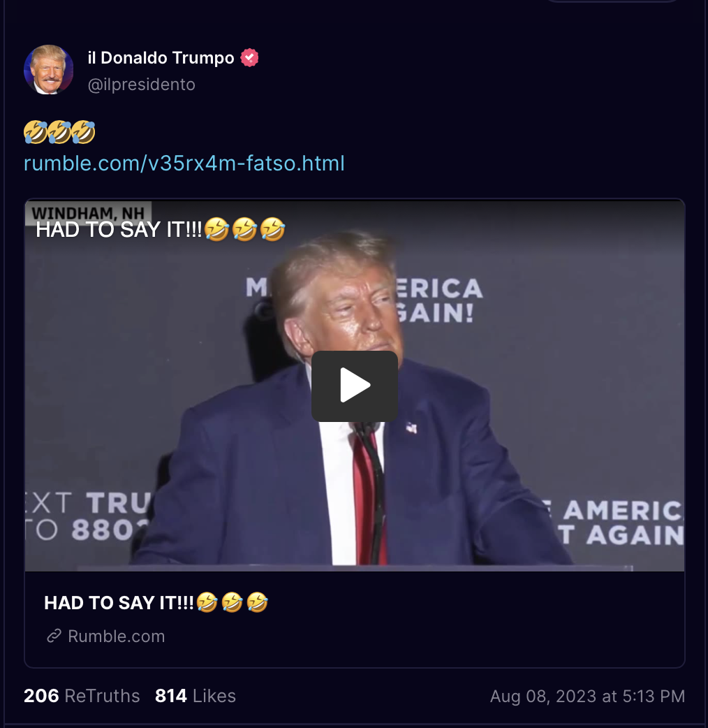The image size is (708, 728).
Task: Click the flag lapel pin in the video thumbnail
Action: pos(411,428)
